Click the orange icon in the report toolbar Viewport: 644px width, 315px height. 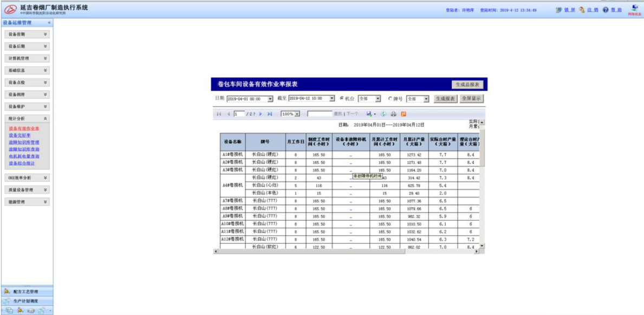point(404,114)
